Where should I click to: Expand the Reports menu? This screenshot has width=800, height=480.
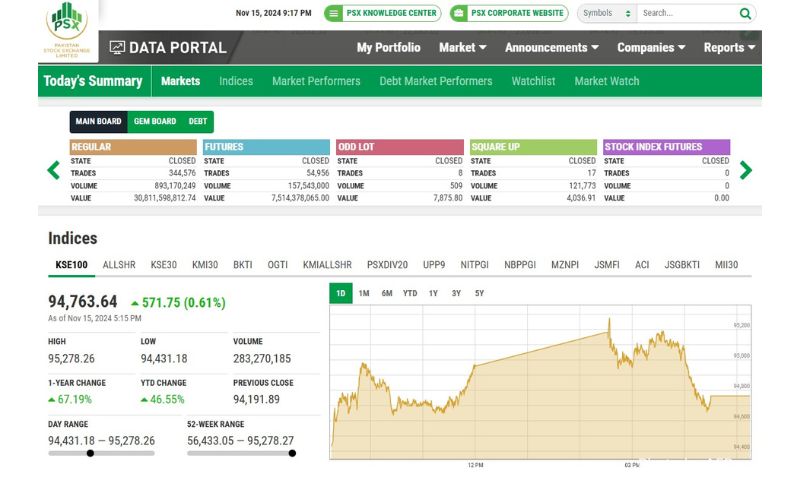[x=729, y=47]
